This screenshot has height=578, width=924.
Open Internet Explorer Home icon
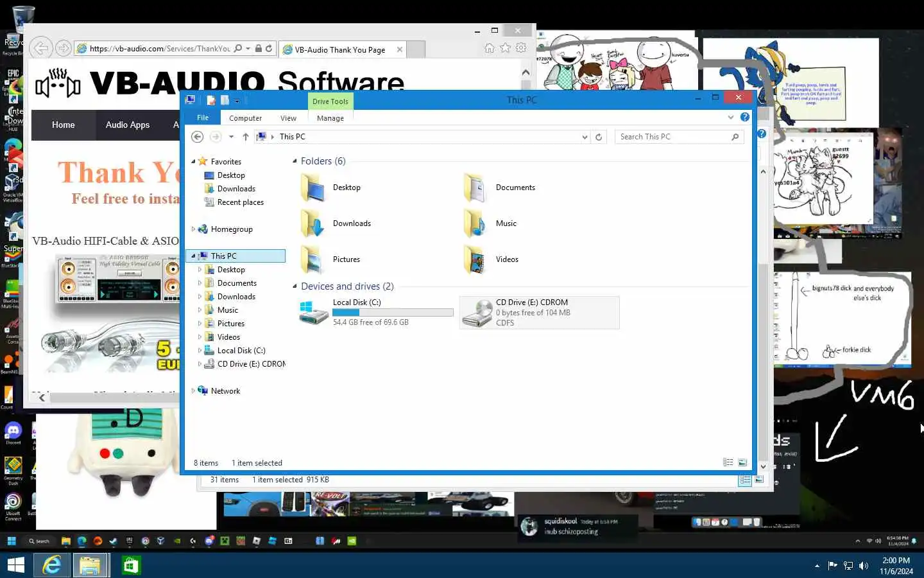click(x=490, y=48)
